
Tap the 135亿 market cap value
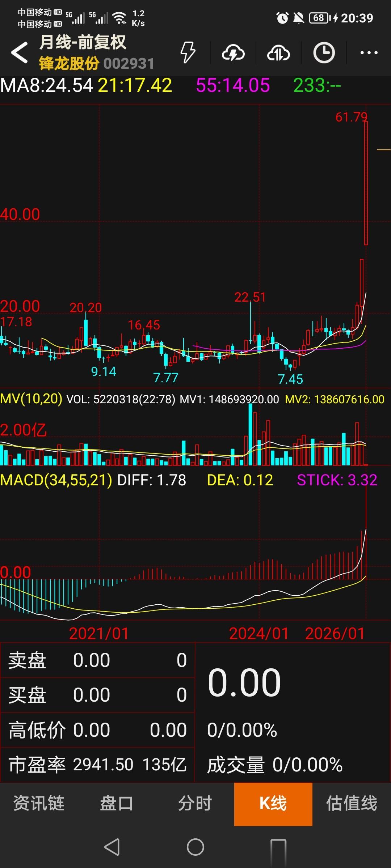point(165,765)
